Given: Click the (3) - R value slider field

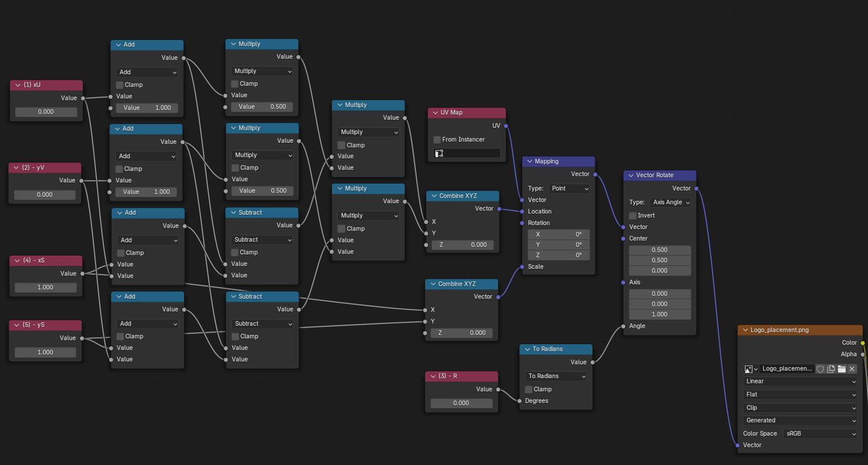Looking at the screenshot, I should 461,403.
